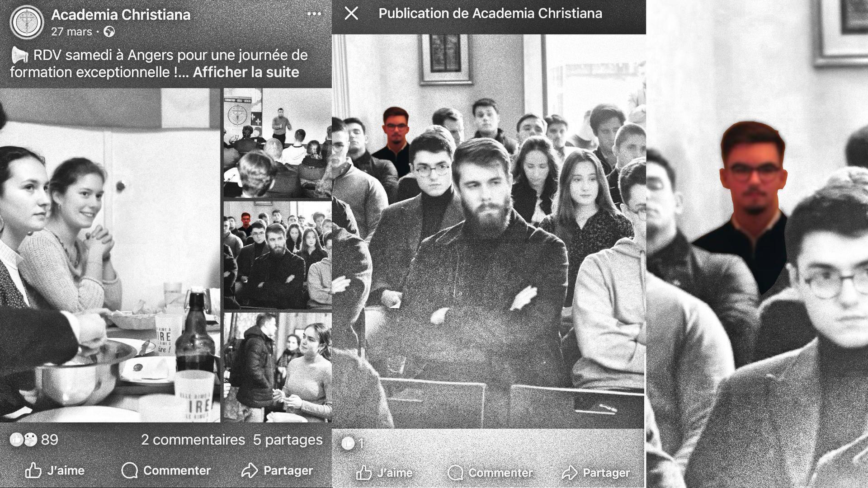This screenshot has height=488, width=868.
Task: Open the 2 commentaires link
Action: tap(193, 440)
